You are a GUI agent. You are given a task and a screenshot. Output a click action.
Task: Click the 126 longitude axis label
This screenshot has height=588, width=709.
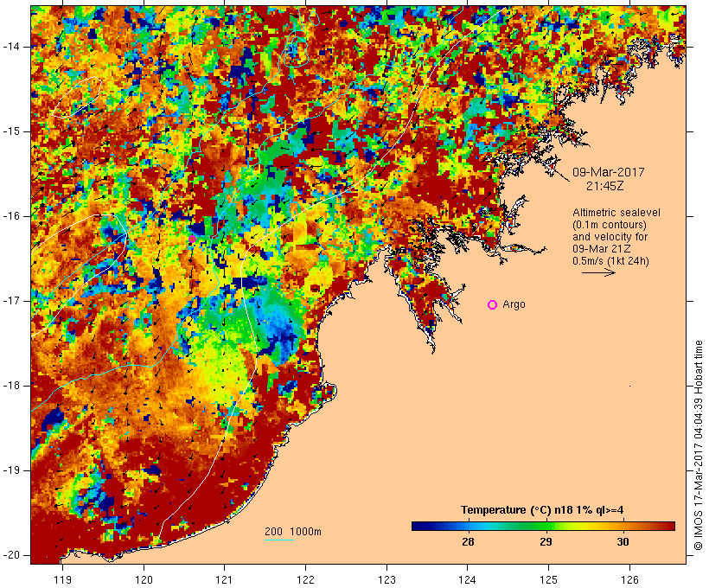point(629,579)
